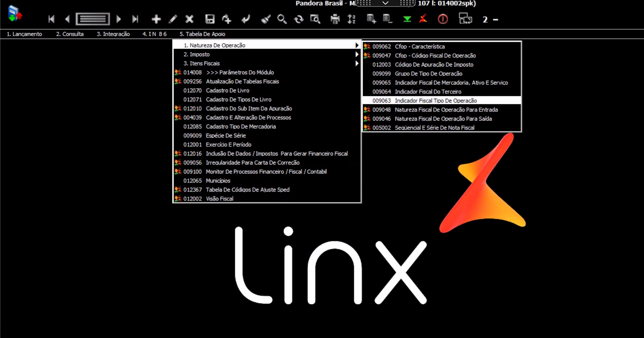Click the minus button beside the number 2
Viewport: 644px width, 338px height.
coord(495,19)
